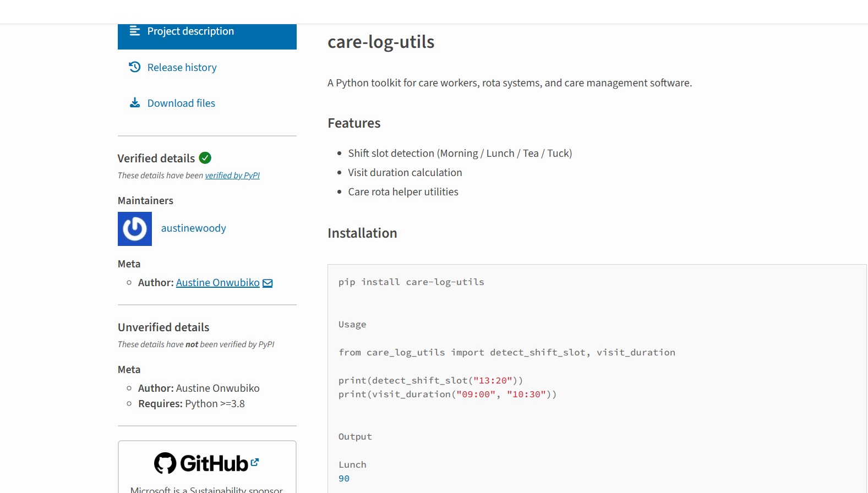The image size is (868, 493).
Task: Open the Project description tab
Action: point(207,35)
